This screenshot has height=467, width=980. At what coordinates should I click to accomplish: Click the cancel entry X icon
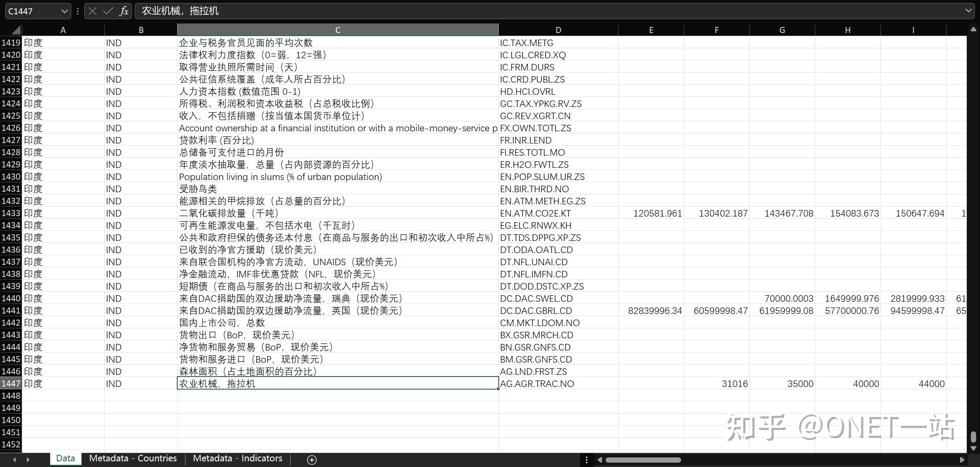pyautogui.click(x=92, y=11)
